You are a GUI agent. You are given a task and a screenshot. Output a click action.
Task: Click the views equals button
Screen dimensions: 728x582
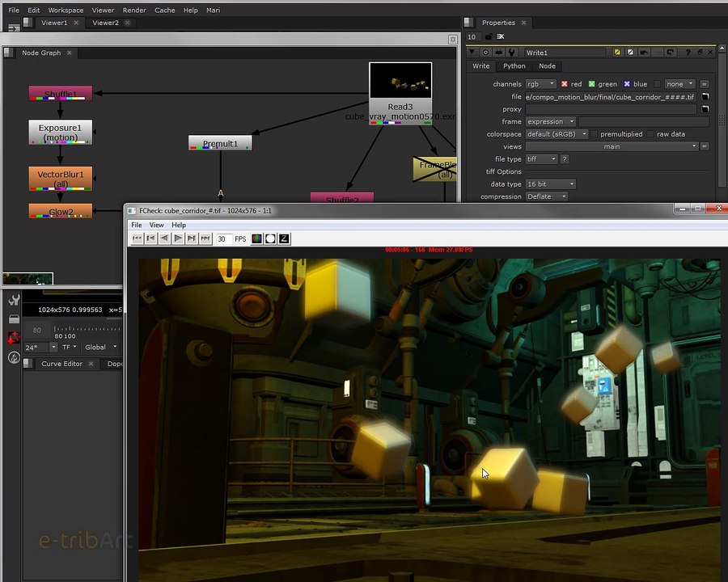coord(705,146)
